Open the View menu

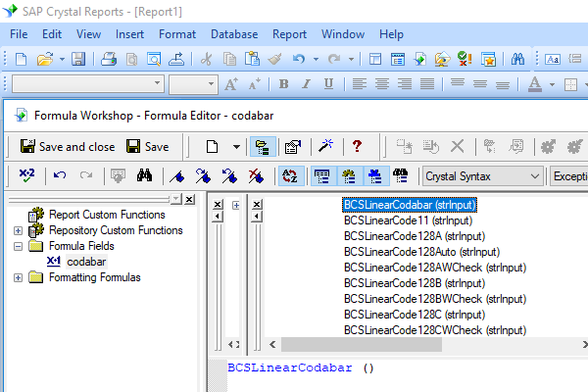[x=88, y=34]
